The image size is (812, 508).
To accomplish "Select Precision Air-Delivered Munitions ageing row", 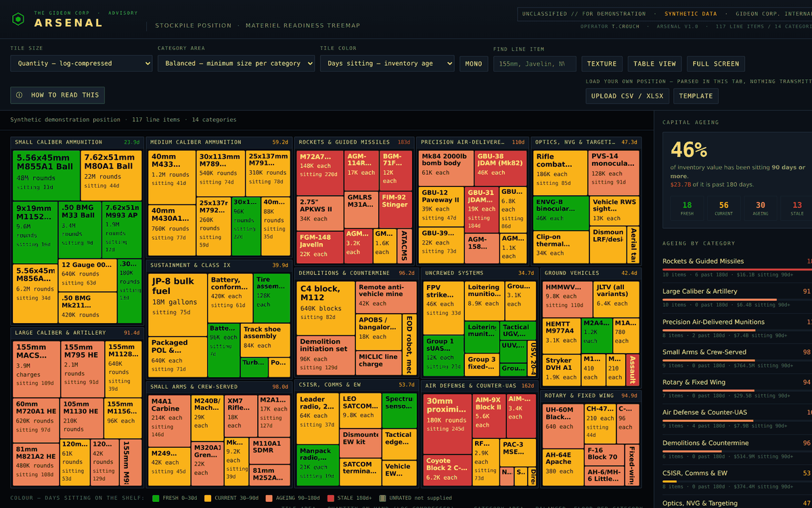I will tap(737, 328).
